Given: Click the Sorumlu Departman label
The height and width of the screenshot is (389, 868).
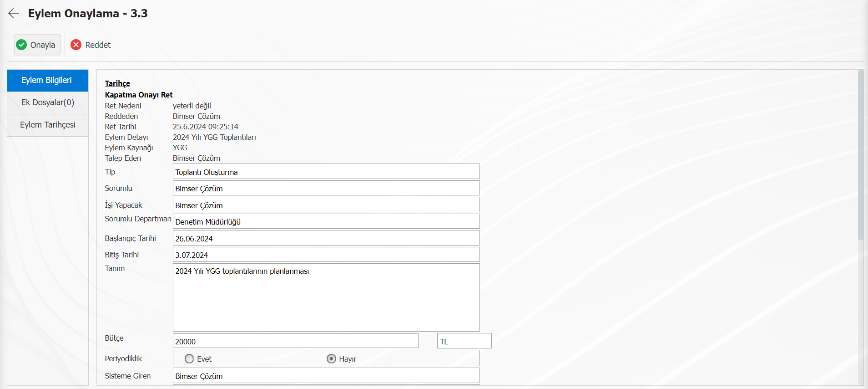Looking at the screenshot, I should (x=138, y=219).
